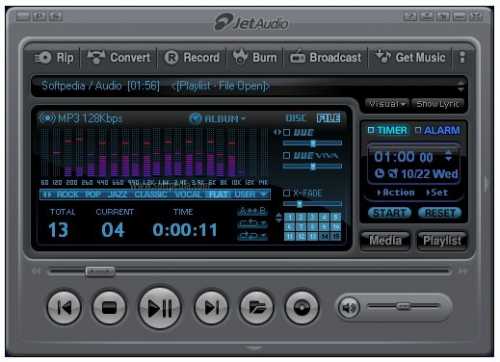The width and height of the screenshot is (500, 362).
Task: Open Get Music from toolbar
Action: [411, 57]
